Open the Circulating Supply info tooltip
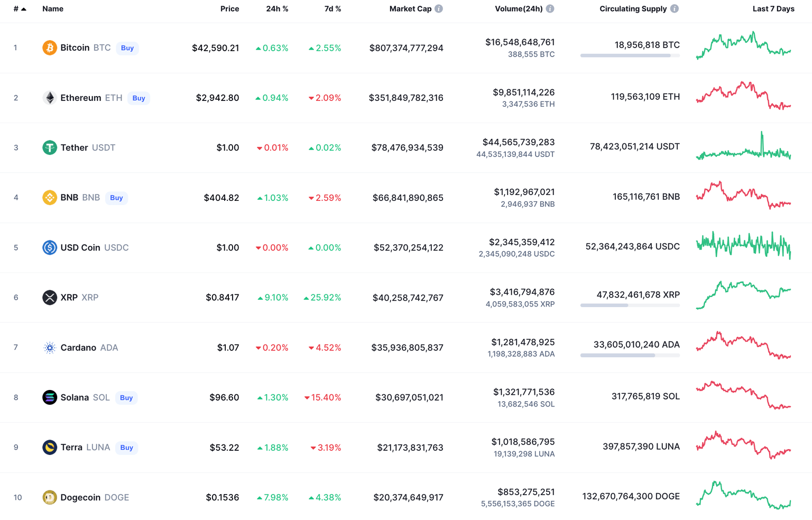This screenshot has width=812, height=520. coord(675,8)
